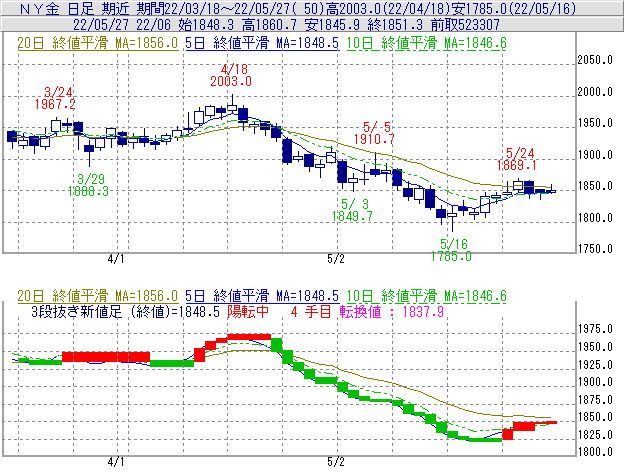Click the 1800.0 axis label in lower chart
Screen dimensions: 624x475
coord(595,452)
